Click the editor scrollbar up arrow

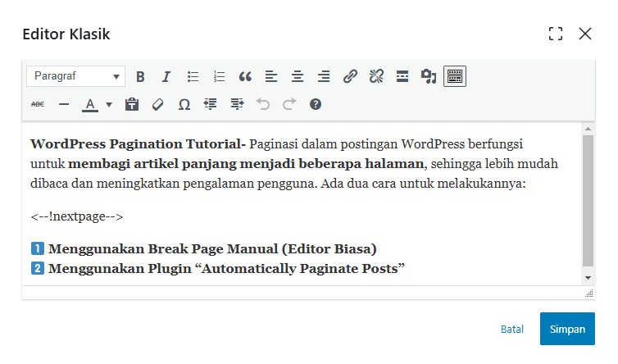coord(588,129)
